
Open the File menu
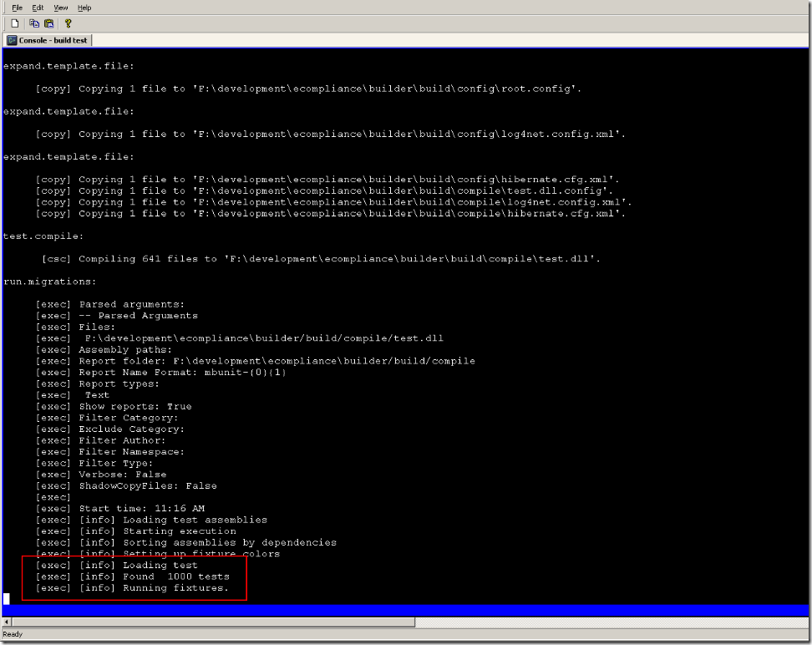tap(17, 8)
